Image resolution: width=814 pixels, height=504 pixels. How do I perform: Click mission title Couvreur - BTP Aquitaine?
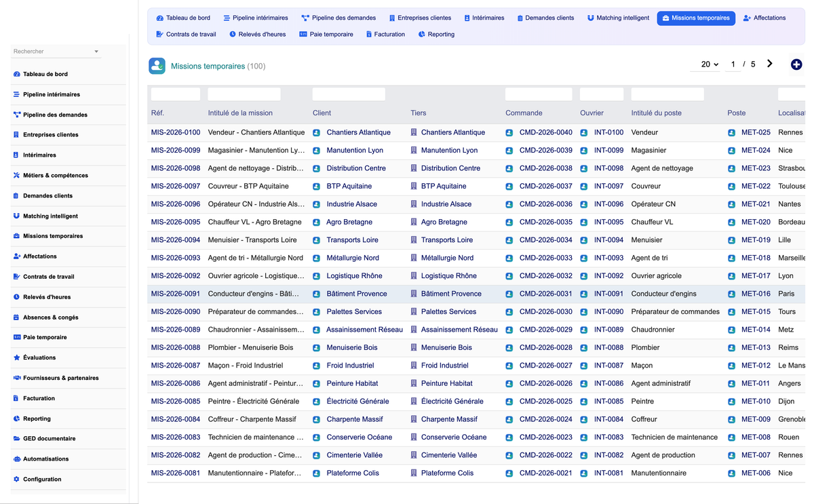pyautogui.click(x=248, y=187)
